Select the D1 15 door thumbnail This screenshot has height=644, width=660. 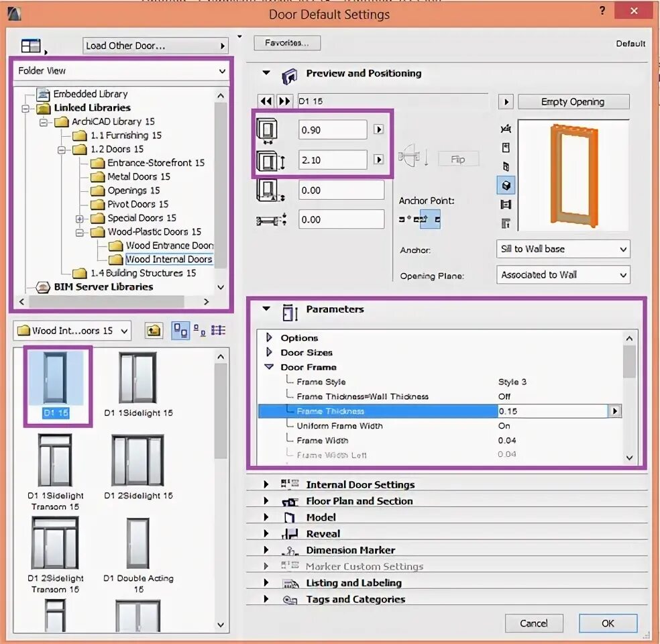pos(56,384)
